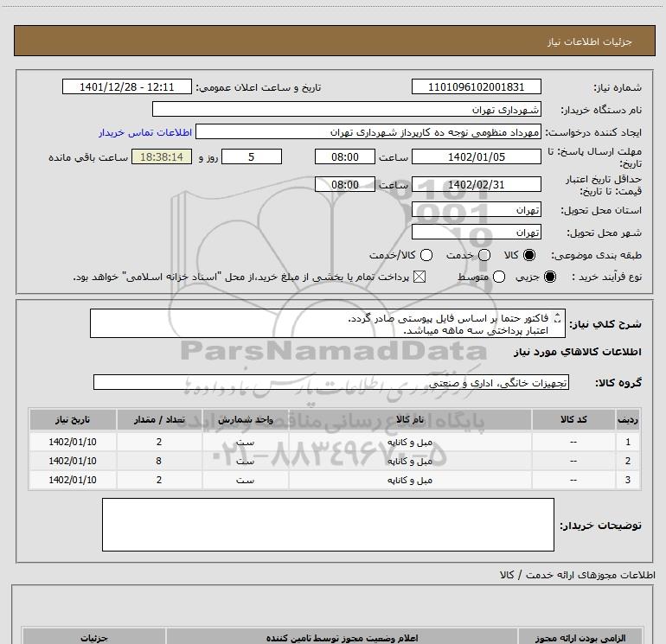Select the متوسط purchase type radio
The image size is (666, 644).
click(499, 277)
